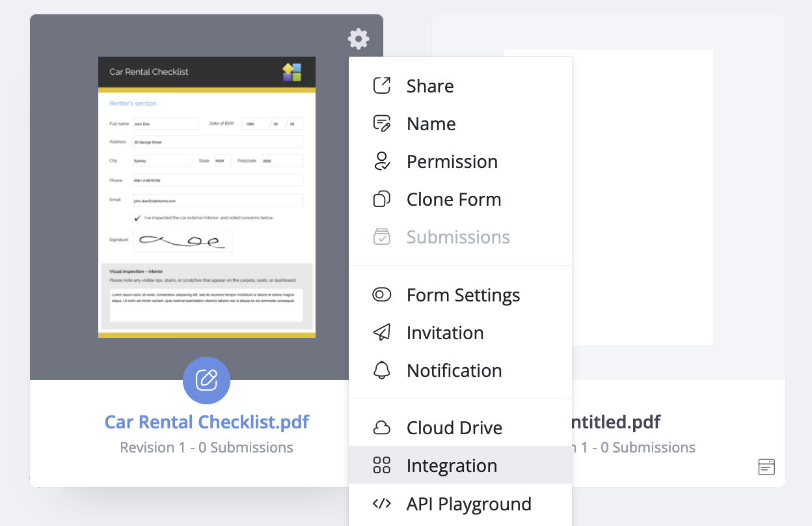Open Integration from the dropdown menu
The height and width of the screenshot is (526, 812).
click(452, 465)
